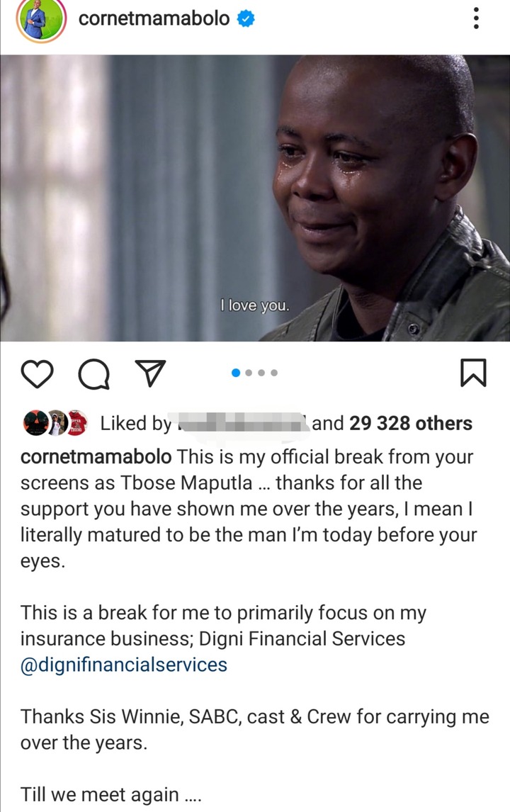
Task: Share post using the paper plane icon
Action: pyautogui.click(x=150, y=373)
